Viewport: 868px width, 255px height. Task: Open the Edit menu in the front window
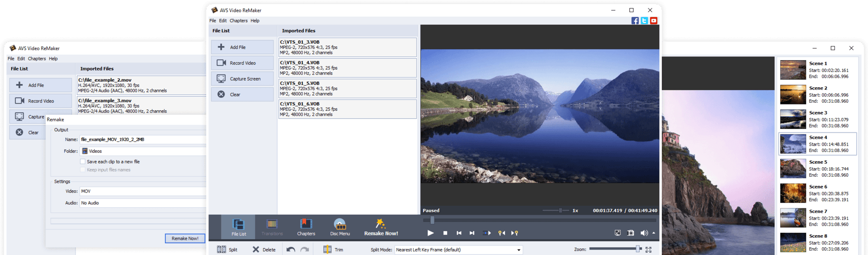pos(223,21)
